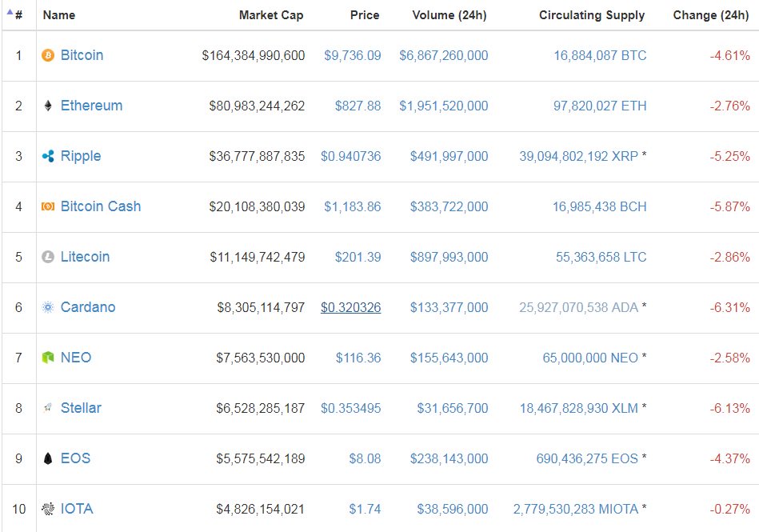Click circulating supply 16,884,087 BTC

[x=600, y=56]
